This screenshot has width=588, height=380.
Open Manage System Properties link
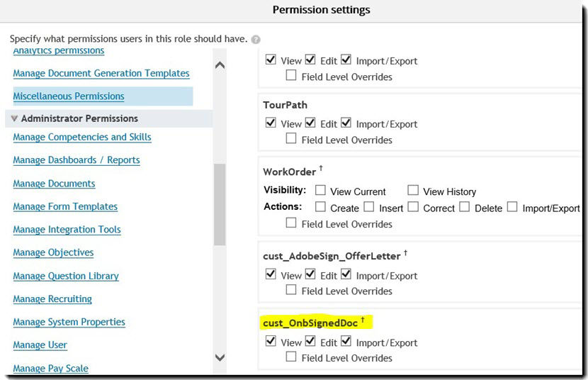(69, 323)
